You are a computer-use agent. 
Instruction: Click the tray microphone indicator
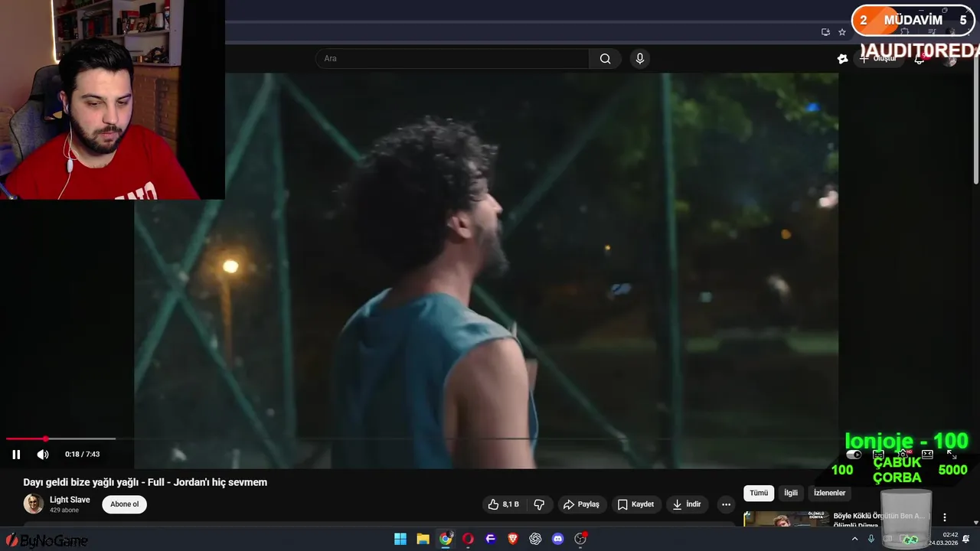(871, 539)
